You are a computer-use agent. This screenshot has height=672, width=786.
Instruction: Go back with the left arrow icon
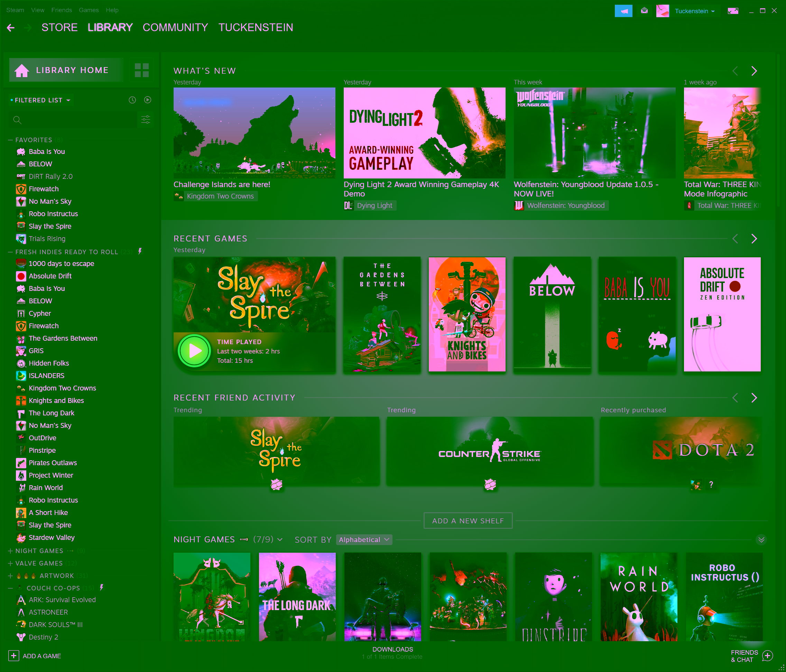tap(11, 28)
